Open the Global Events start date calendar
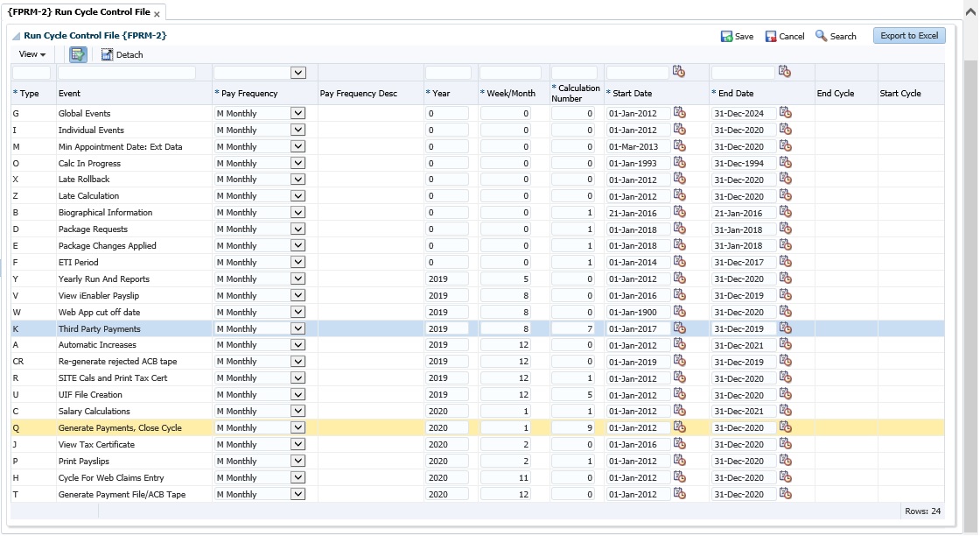Viewport: 980px width, 536px height. coord(679,113)
